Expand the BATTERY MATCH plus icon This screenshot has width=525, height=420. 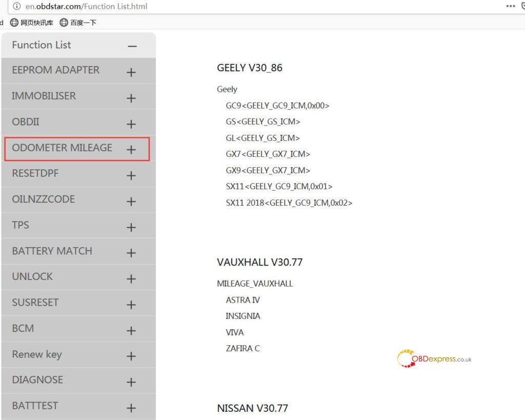click(131, 253)
